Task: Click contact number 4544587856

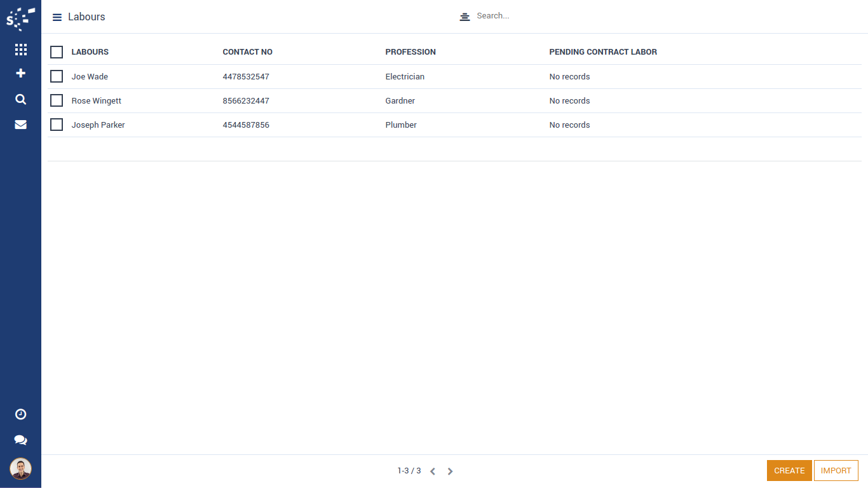Action: tap(246, 125)
